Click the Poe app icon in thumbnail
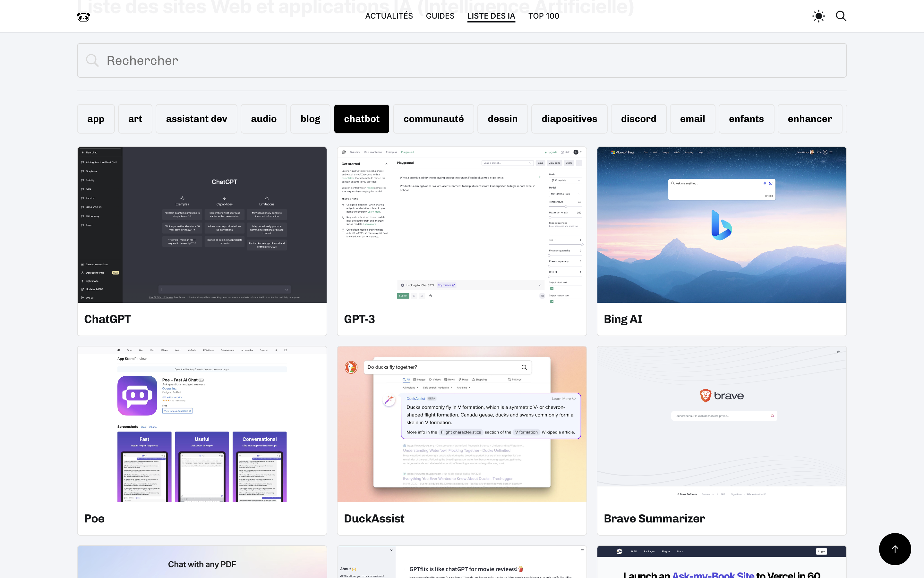The height and width of the screenshot is (578, 924). click(x=137, y=396)
